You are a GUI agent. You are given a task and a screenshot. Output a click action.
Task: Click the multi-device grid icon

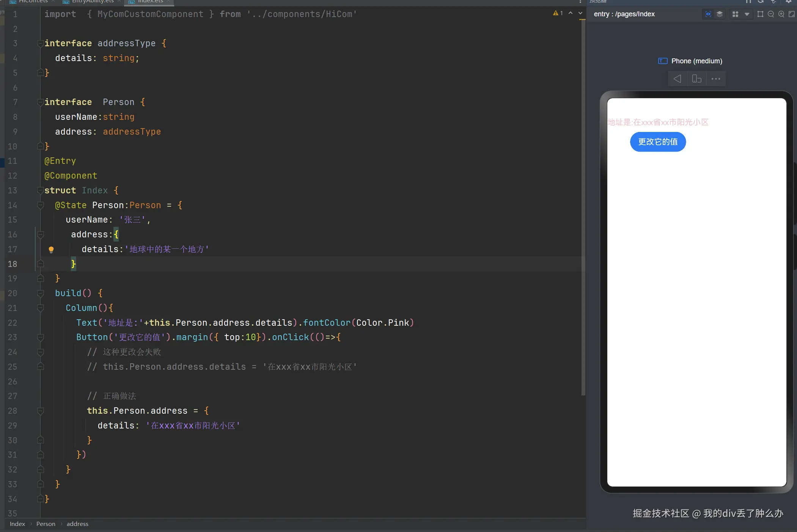click(735, 14)
